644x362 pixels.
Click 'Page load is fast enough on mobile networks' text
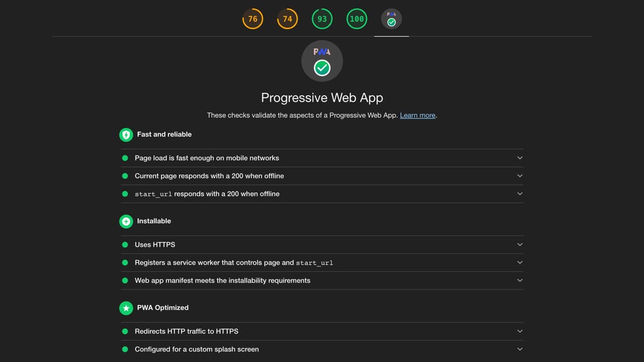pyautogui.click(x=206, y=158)
